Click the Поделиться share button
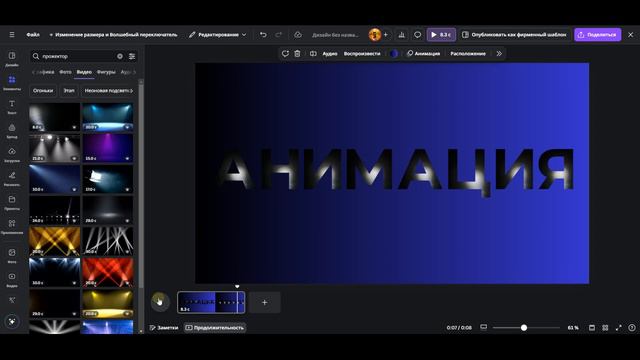The height and width of the screenshot is (360, 640). [x=598, y=35]
